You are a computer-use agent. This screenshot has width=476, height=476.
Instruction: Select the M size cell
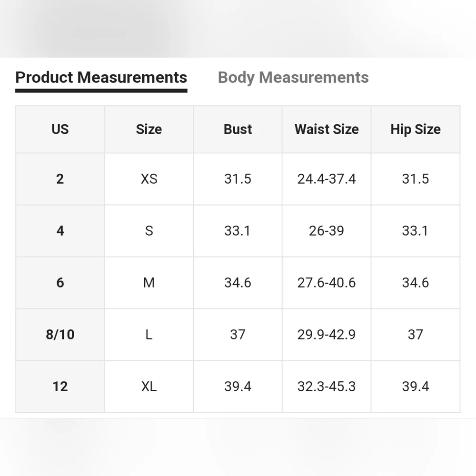[x=149, y=283]
